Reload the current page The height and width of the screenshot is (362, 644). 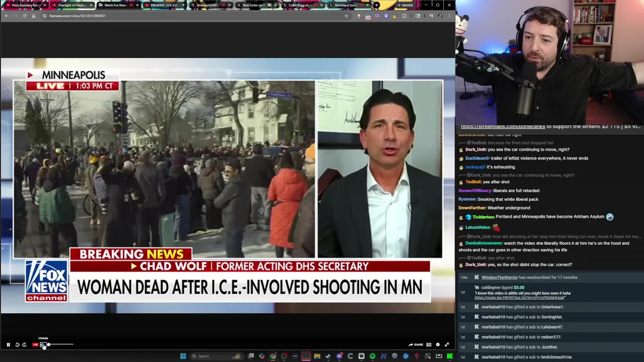[x=24, y=16]
